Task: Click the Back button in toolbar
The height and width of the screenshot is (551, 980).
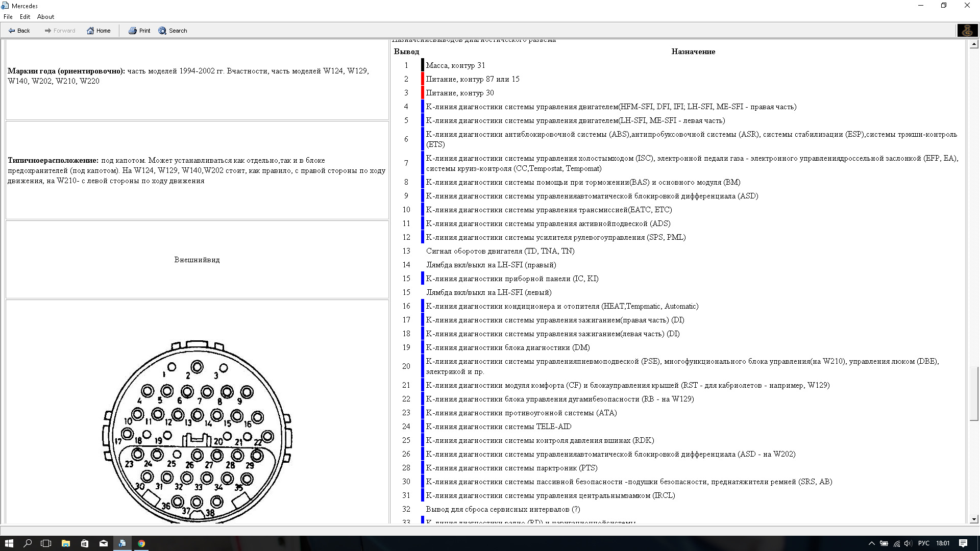Action: tap(19, 30)
